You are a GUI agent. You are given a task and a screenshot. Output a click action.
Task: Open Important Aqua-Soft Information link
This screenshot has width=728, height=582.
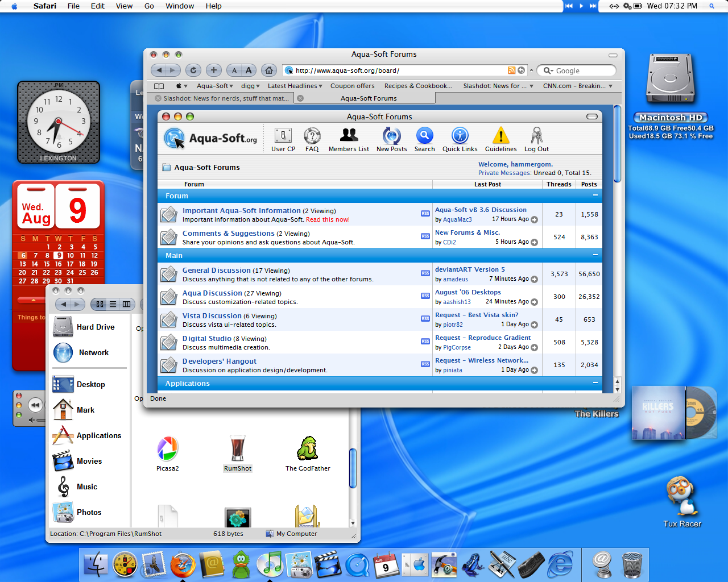(242, 210)
